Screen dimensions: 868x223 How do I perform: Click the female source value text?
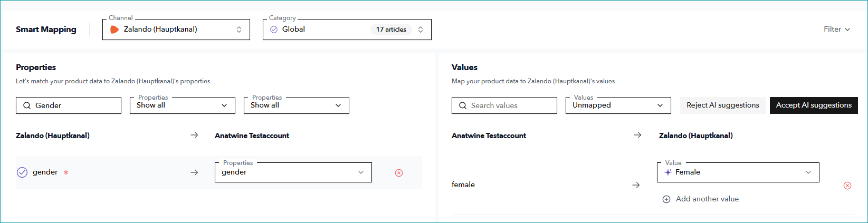tap(463, 185)
